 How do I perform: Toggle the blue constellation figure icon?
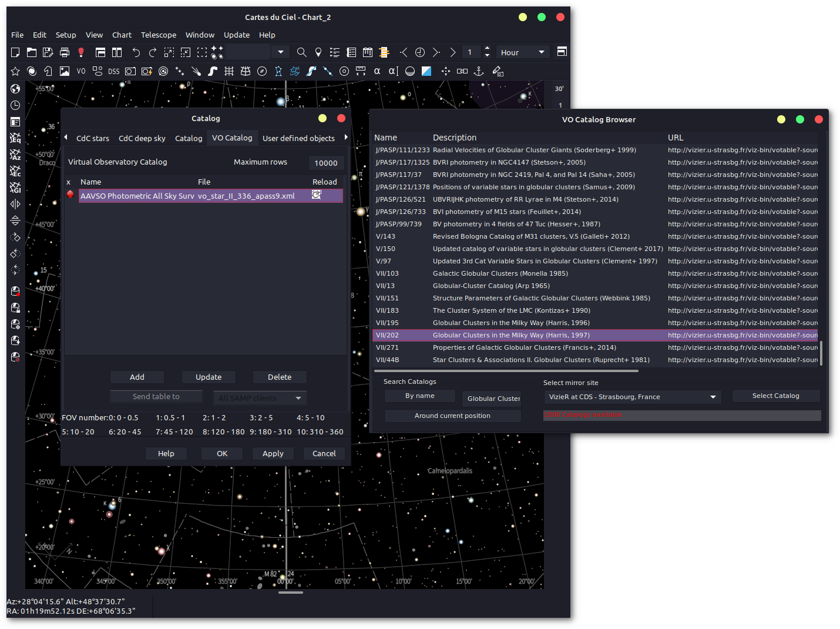click(278, 71)
